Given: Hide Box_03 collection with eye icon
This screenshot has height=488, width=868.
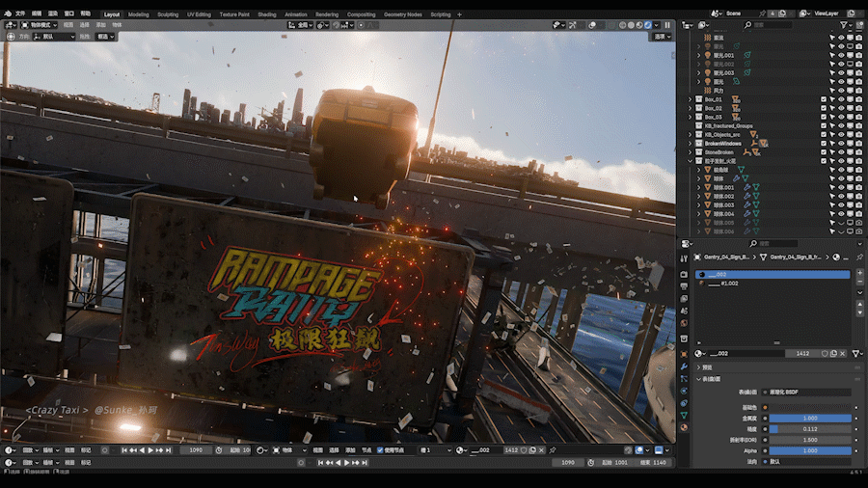Looking at the screenshot, I should click(x=841, y=118).
